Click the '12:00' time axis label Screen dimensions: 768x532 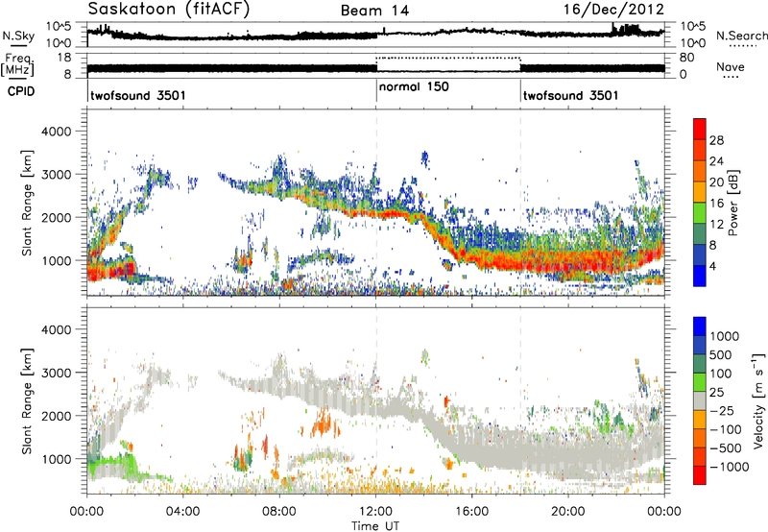tap(375, 512)
